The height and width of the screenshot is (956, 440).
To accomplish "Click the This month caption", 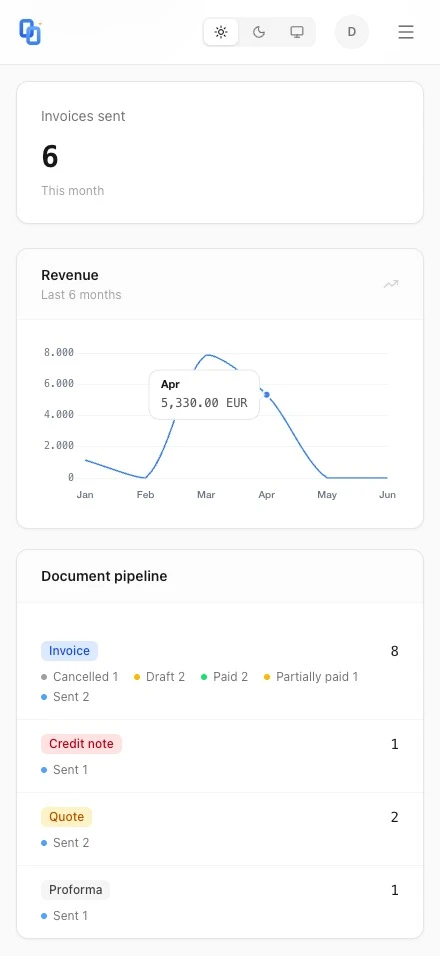I will (x=73, y=191).
